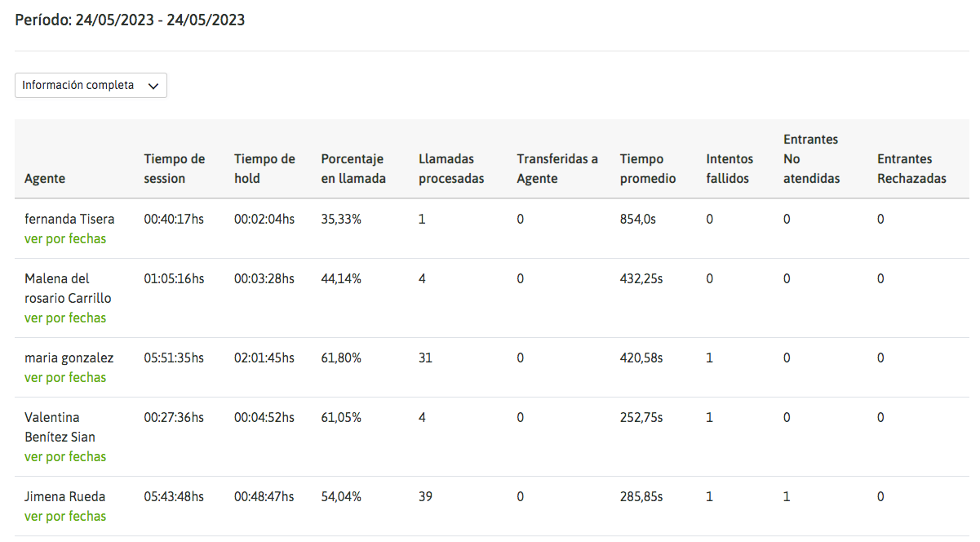
Task: Click the Intentos fallidos column header
Action: click(729, 169)
